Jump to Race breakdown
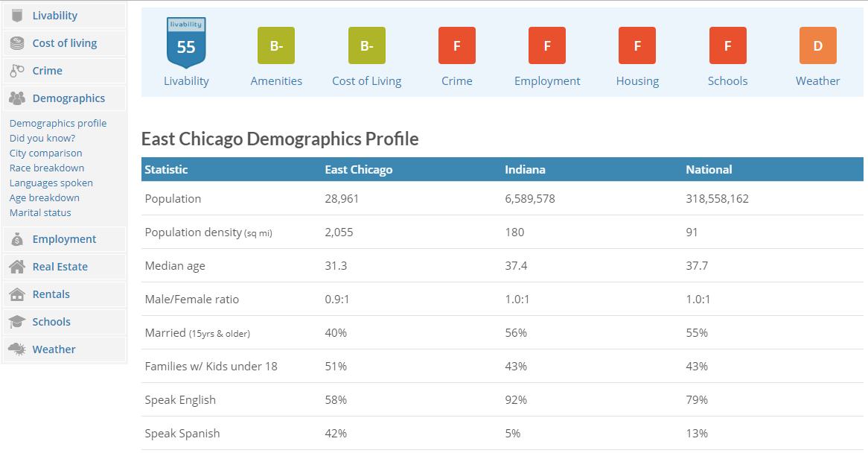The width and height of the screenshot is (868, 456). point(47,168)
